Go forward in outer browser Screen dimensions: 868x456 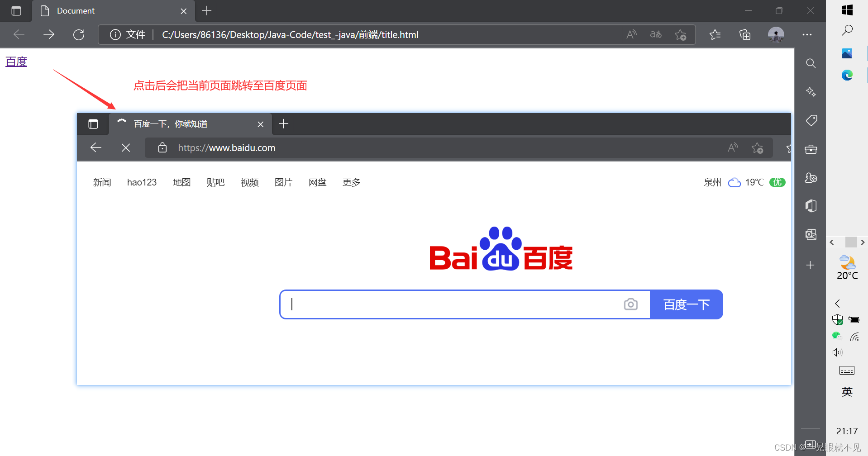49,34
